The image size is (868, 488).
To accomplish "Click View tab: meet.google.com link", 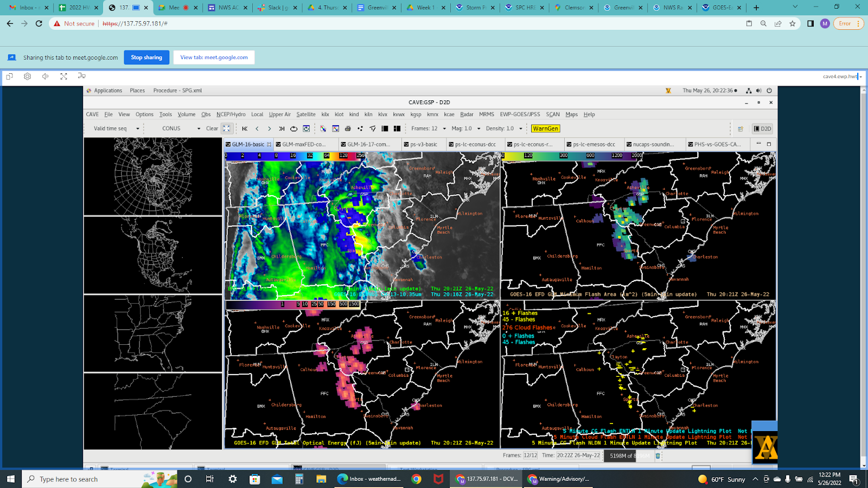I will pos(214,57).
